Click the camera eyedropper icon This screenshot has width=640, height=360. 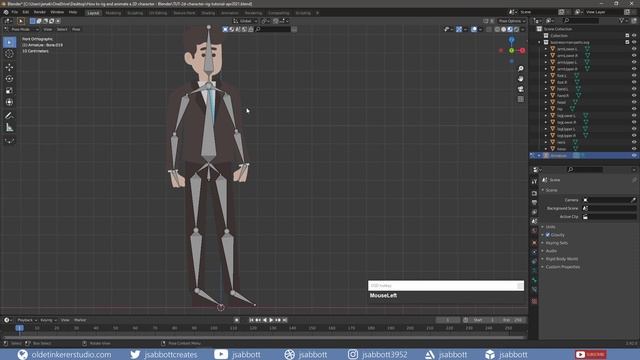pos(633,200)
